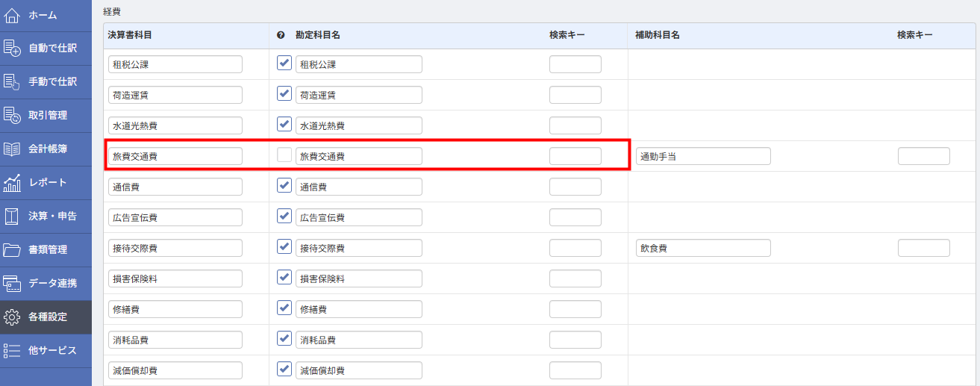Open the 他サービス menu item
The height and width of the screenshot is (386, 980).
52,350
